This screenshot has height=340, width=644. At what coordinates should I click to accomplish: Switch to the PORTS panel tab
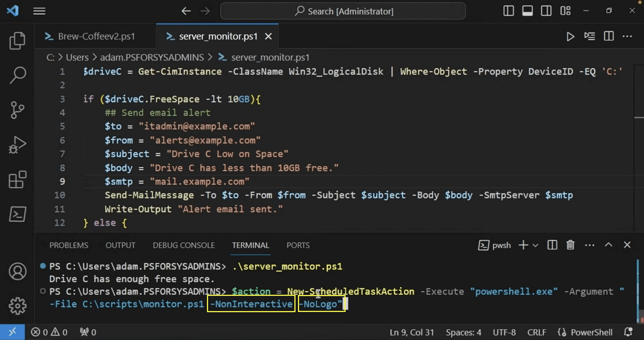298,245
